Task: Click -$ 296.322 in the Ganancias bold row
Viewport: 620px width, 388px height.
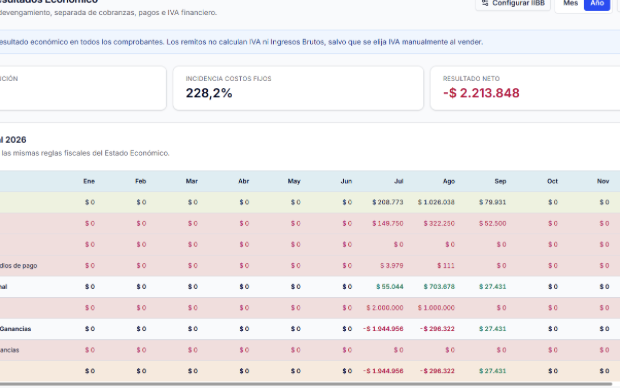Action: coord(437,329)
